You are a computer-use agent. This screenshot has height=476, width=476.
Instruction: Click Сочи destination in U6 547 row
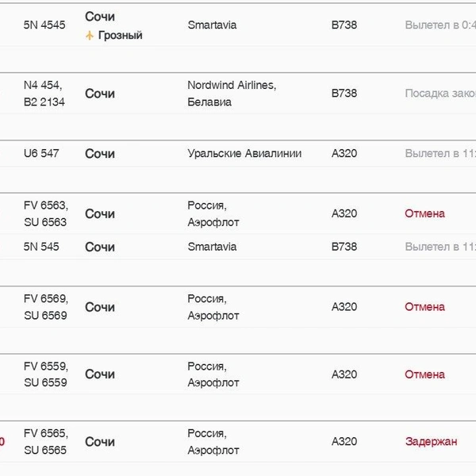pyautogui.click(x=100, y=154)
